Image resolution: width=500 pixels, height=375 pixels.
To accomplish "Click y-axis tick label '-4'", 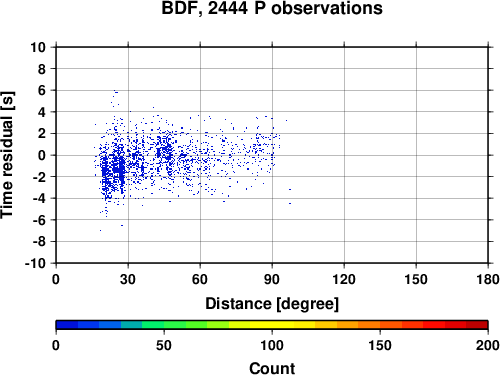I will click(39, 198).
